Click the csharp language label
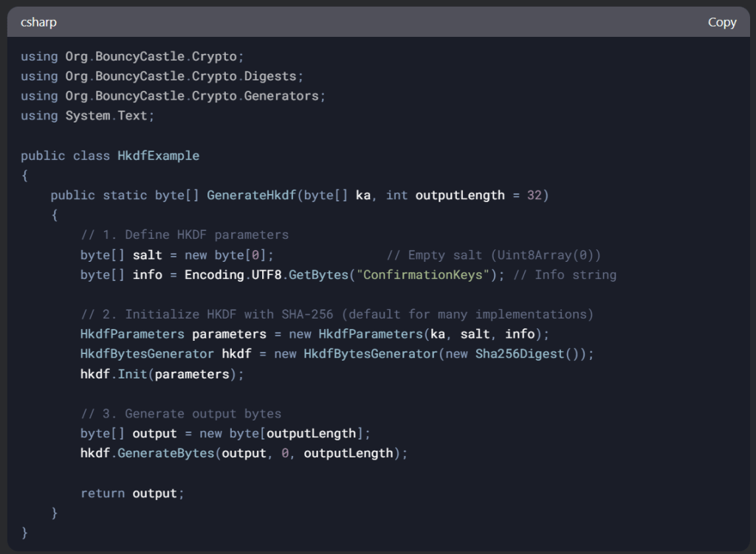This screenshot has width=756, height=554. (38, 22)
